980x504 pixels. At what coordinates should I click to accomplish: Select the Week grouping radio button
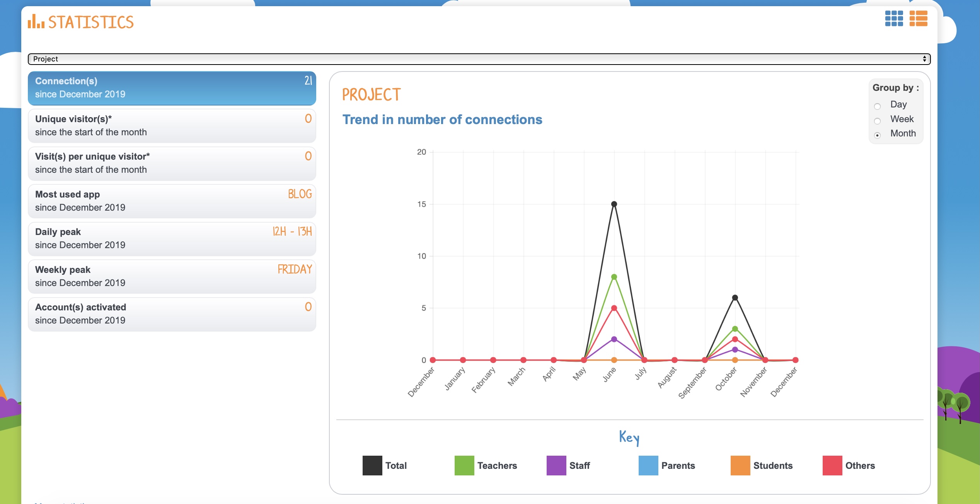click(877, 121)
